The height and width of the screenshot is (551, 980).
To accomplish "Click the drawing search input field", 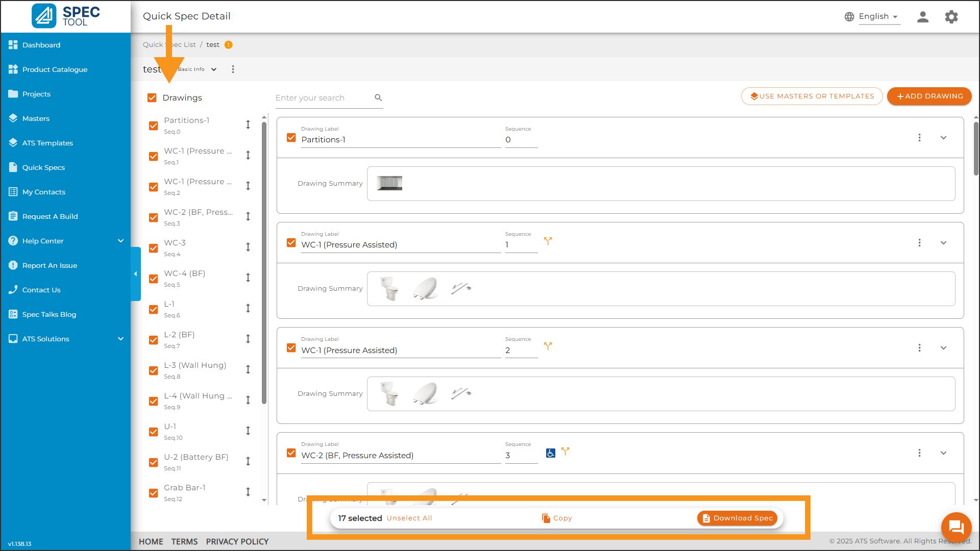I will coord(322,98).
